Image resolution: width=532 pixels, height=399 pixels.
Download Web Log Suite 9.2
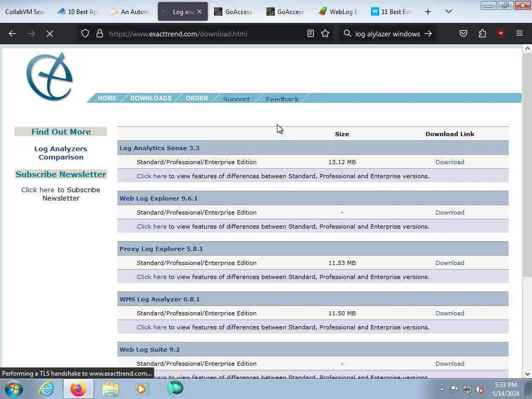[x=450, y=364]
